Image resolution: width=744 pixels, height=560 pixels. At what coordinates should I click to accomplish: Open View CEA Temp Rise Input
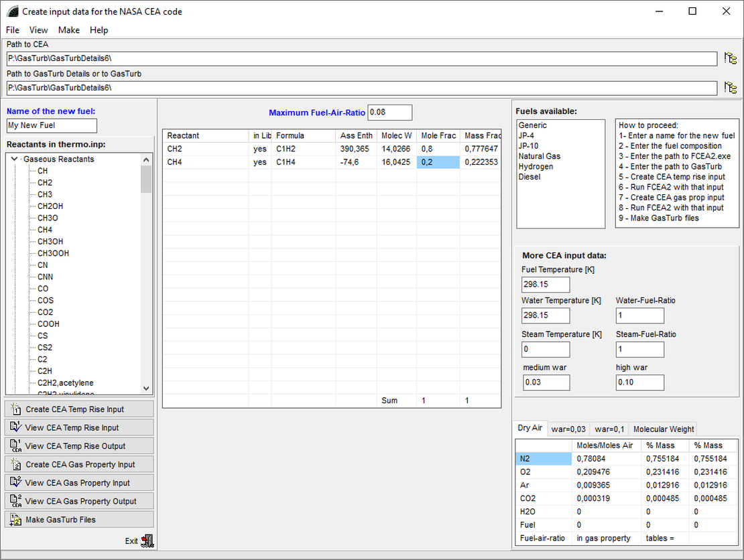coord(80,427)
